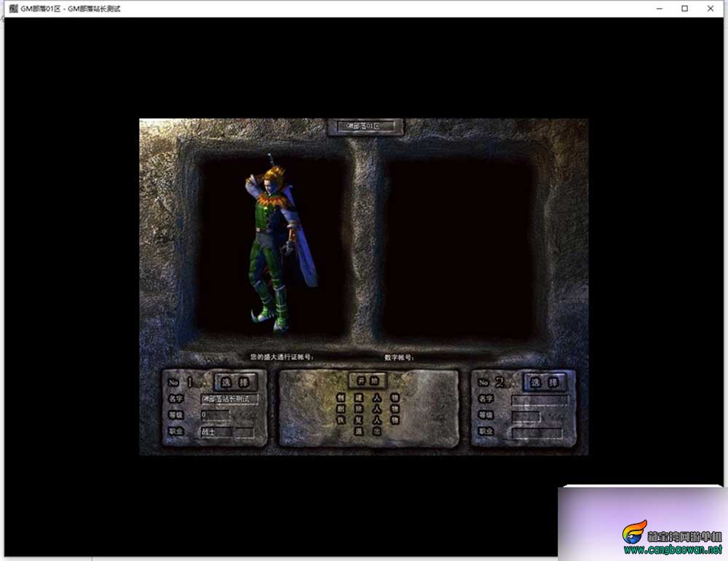Click the level field showing 0
Viewport: 728px width, 561px height.
215,415
